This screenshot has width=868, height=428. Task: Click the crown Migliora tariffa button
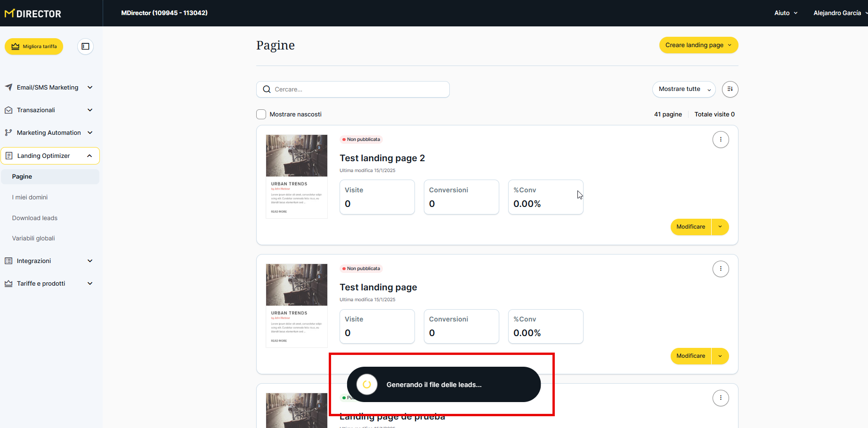[34, 47]
